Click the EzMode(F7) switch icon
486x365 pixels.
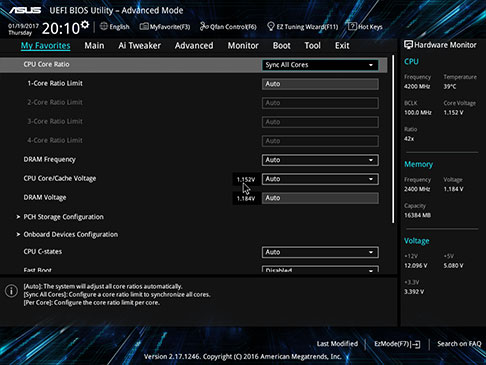click(416, 344)
